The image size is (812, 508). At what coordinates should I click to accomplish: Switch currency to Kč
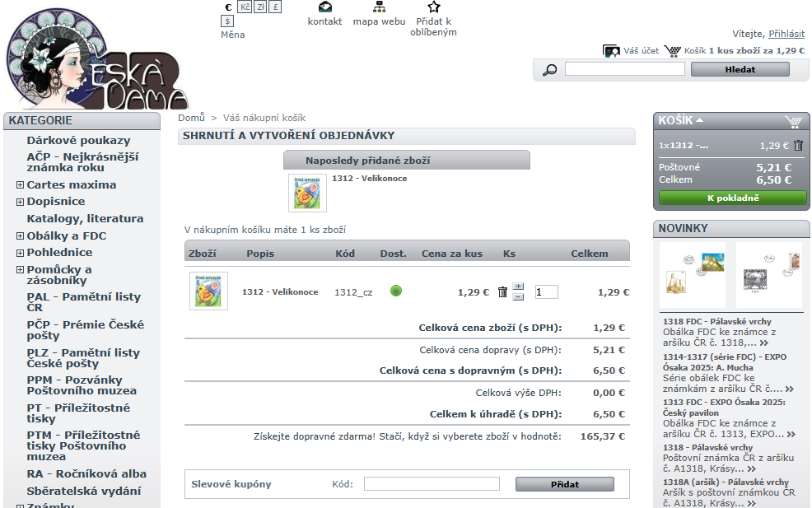click(x=245, y=7)
